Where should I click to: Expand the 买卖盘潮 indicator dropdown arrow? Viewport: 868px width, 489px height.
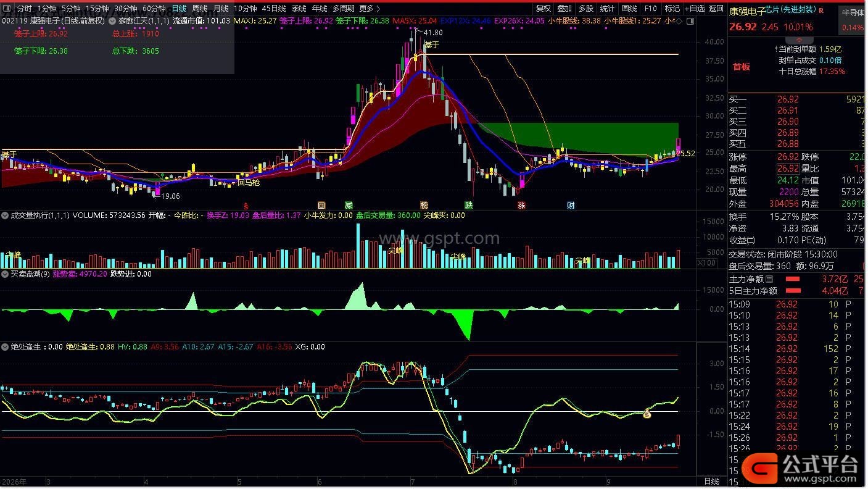point(5,274)
